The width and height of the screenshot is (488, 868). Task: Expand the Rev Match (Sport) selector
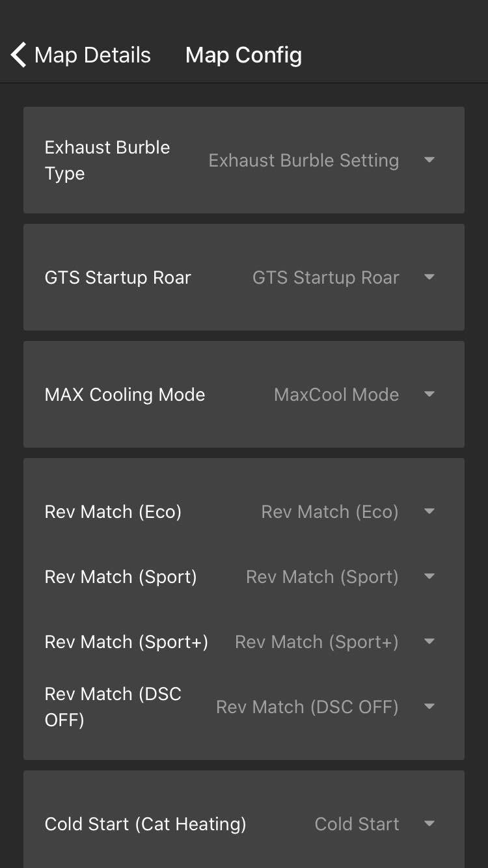click(x=322, y=577)
